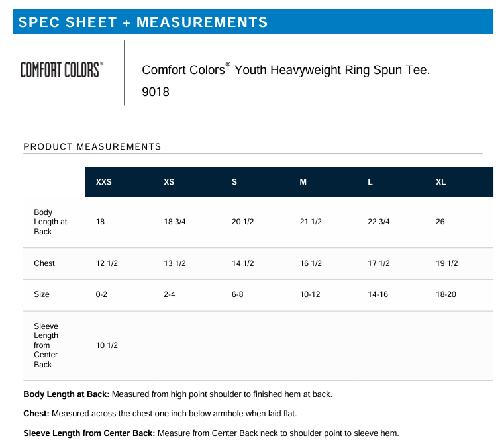Image resolution: width=504 pixels, height=446 pixels.
Task: Select the XXS column header
Action: point(104,182)
